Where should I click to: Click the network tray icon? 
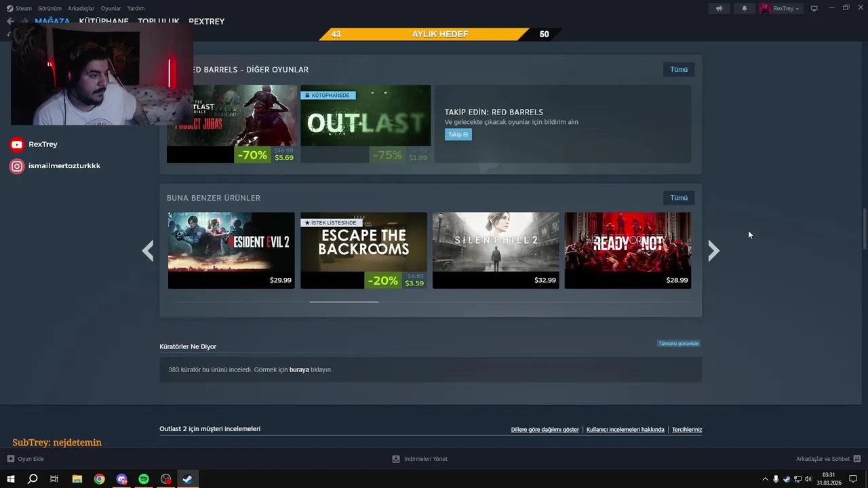[797, 479]
